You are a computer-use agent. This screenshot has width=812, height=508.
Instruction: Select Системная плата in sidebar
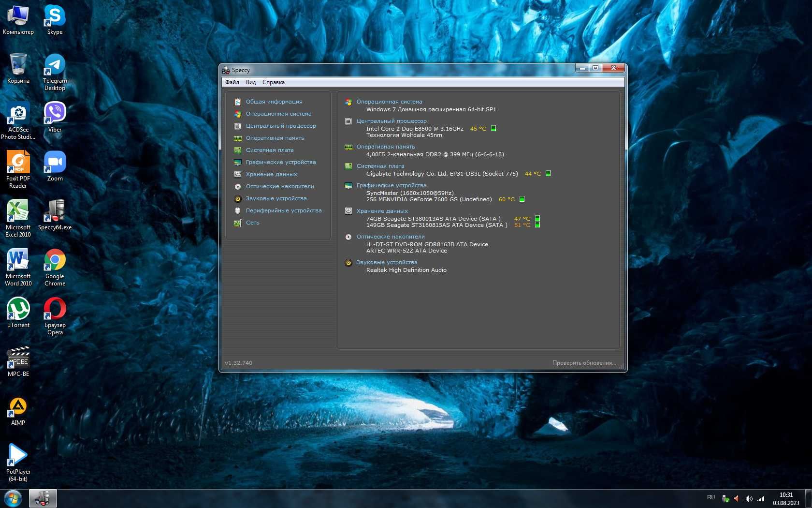[x=270, y=150]
